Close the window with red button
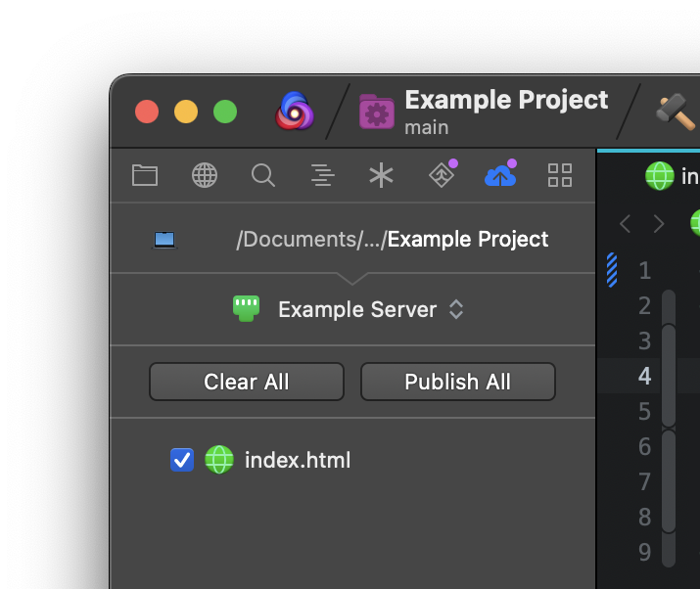The image size is (700, 589). [147, 112]
